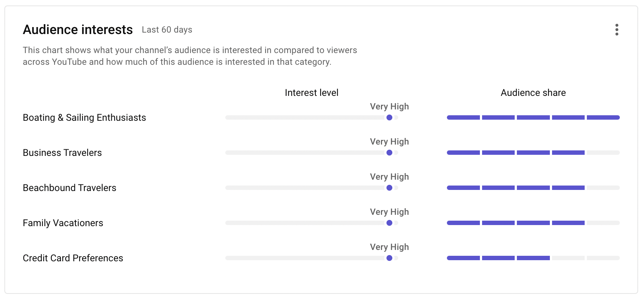Click Beachbound Travelers audience share bar
The height and width of the screenshot is (303, 644).
pos(533,188)
